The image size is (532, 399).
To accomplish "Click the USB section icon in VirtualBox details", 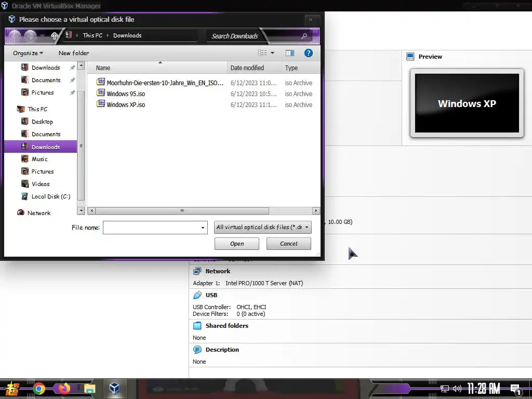I will pos(197,295).
